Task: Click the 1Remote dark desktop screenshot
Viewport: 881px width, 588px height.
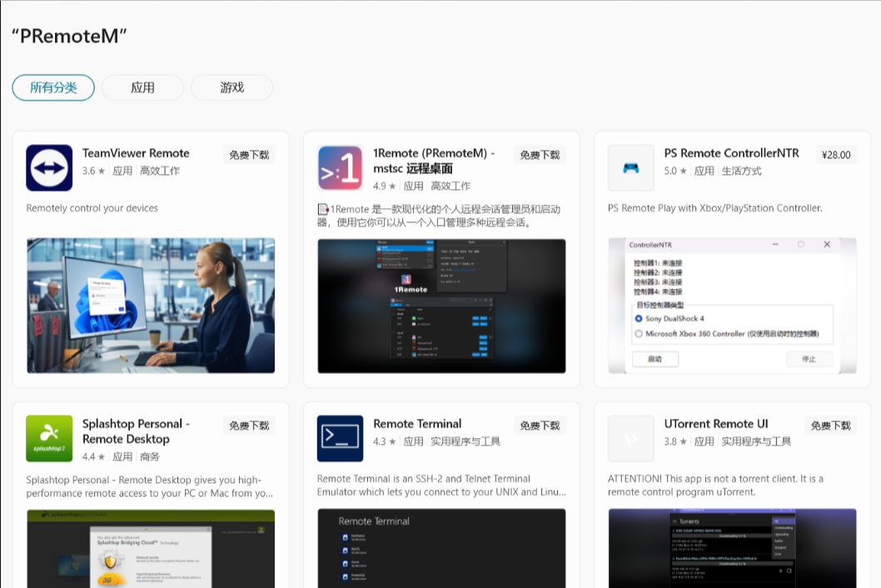Action: (441, 306)
